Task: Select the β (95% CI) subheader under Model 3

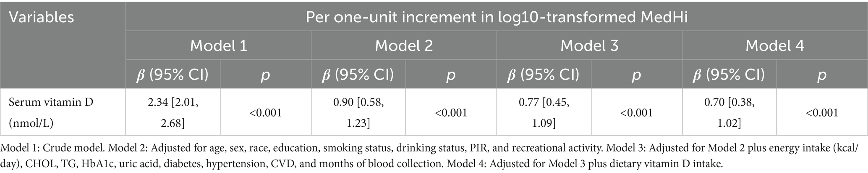Action: pyautogui.click(x=544, y=75)
